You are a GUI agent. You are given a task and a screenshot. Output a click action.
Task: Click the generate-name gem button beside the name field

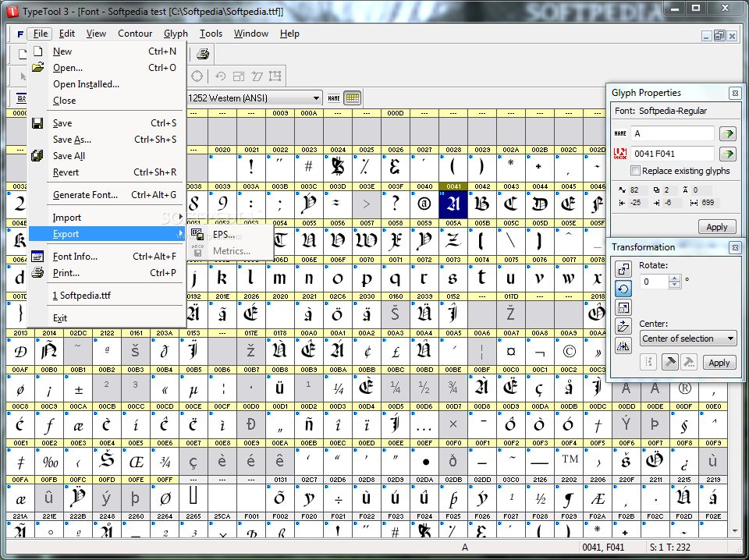coord(727,134)
